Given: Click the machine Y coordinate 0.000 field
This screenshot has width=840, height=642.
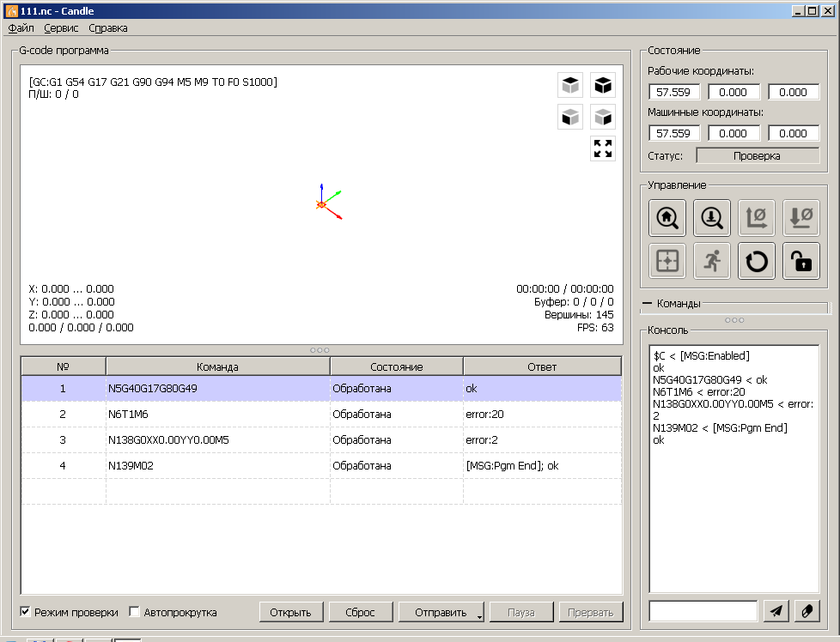Looking at the screenshot, I should coord(733,133).
